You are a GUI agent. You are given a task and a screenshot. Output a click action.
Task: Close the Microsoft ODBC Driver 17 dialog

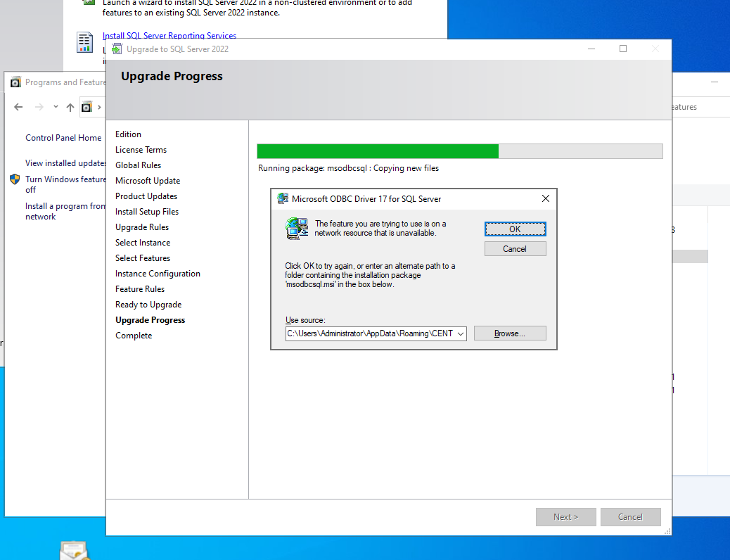point(546,198)
